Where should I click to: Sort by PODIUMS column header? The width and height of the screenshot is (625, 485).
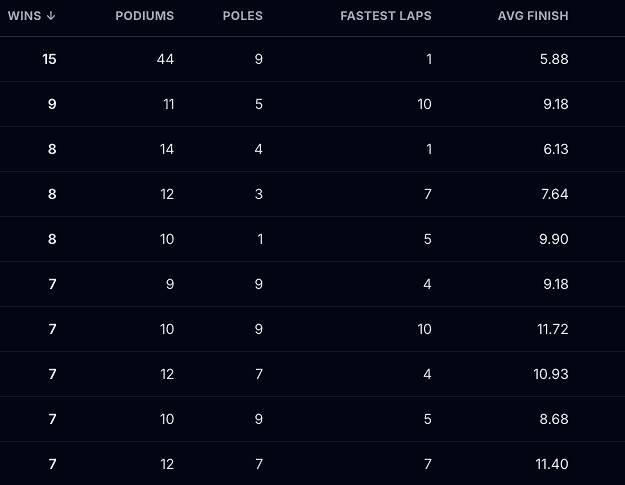coord(145,16)
